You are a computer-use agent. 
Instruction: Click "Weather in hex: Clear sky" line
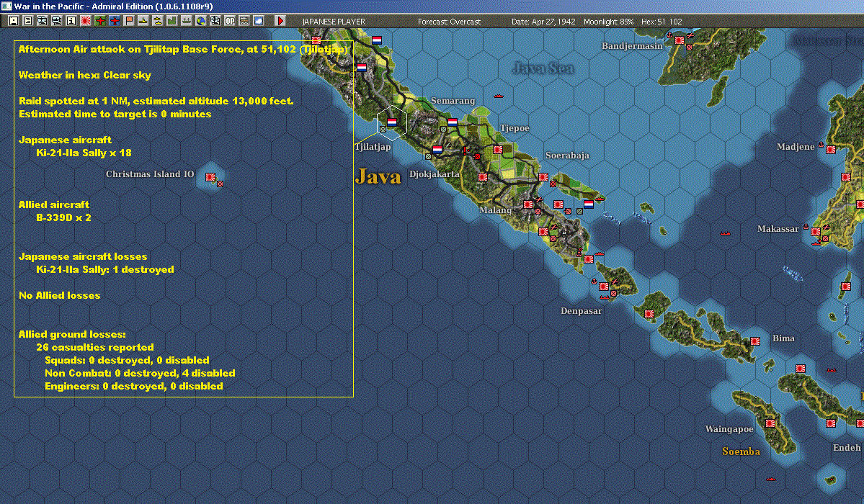[x=85, y=75]
